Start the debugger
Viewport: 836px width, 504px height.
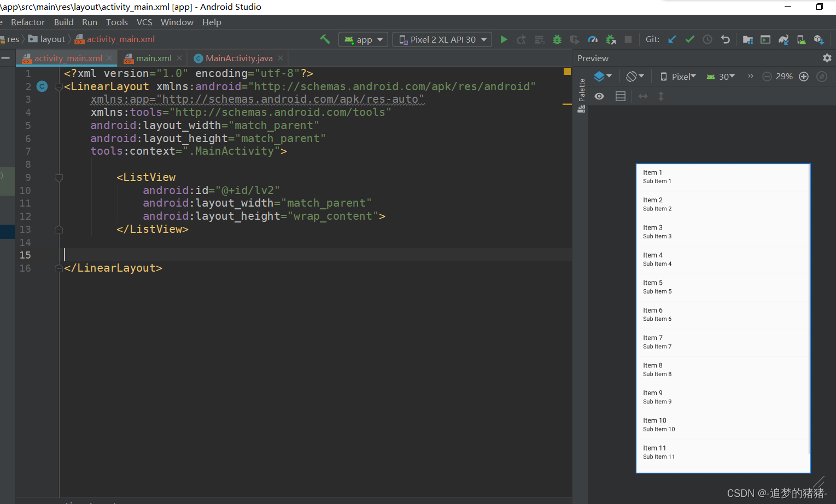click(x=557, y=39)
